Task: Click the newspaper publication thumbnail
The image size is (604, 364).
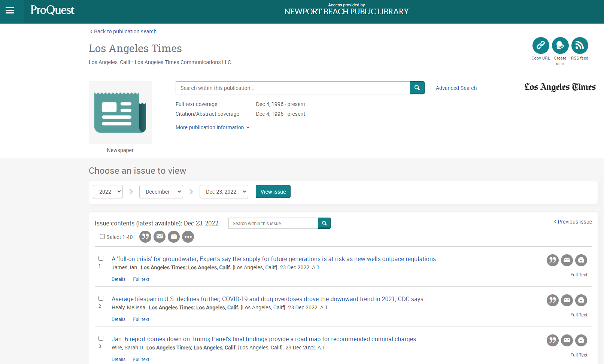Action: (120, 113)
